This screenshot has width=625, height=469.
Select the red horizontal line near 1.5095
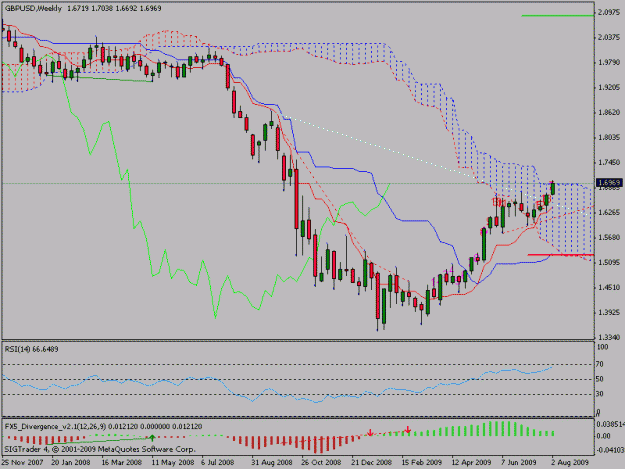(560, 254)
